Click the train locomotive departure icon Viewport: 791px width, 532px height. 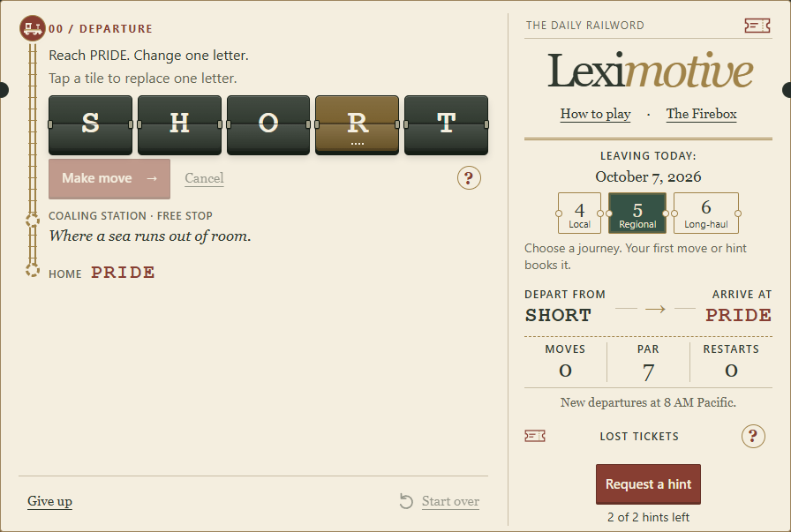point(33,28)
